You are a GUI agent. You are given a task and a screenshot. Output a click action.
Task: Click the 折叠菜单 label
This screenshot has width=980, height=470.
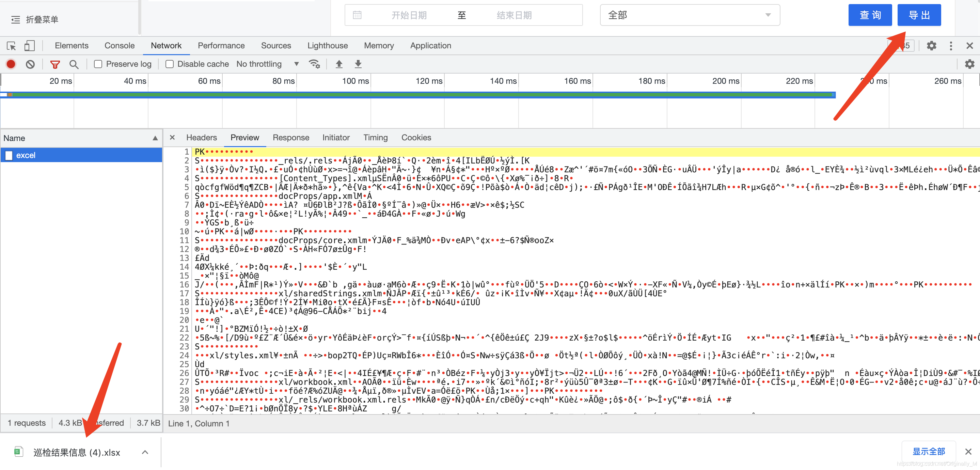(42, 20)
